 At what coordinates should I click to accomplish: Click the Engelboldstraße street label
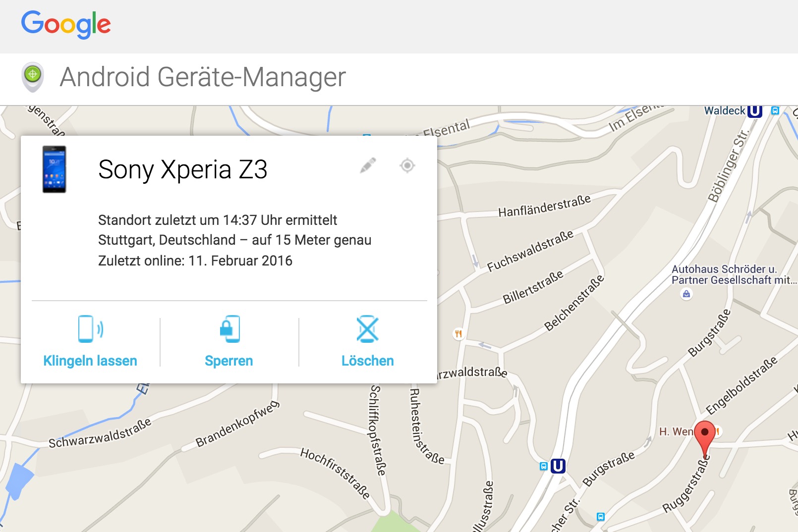[x=742, y=385]
